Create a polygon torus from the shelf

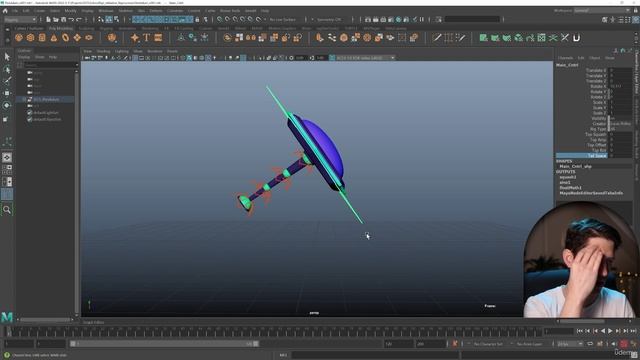coord(65,38)
